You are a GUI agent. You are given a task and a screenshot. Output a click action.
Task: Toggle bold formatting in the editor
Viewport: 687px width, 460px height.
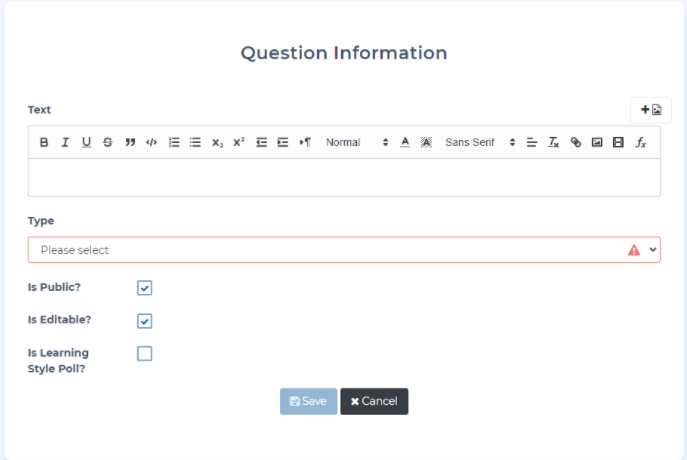pos(44,143)
